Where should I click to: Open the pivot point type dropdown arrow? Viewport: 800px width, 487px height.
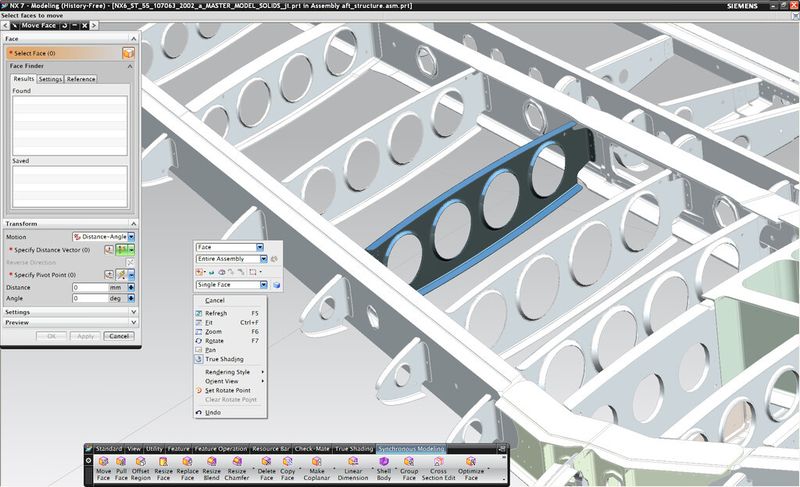point(131,274)
